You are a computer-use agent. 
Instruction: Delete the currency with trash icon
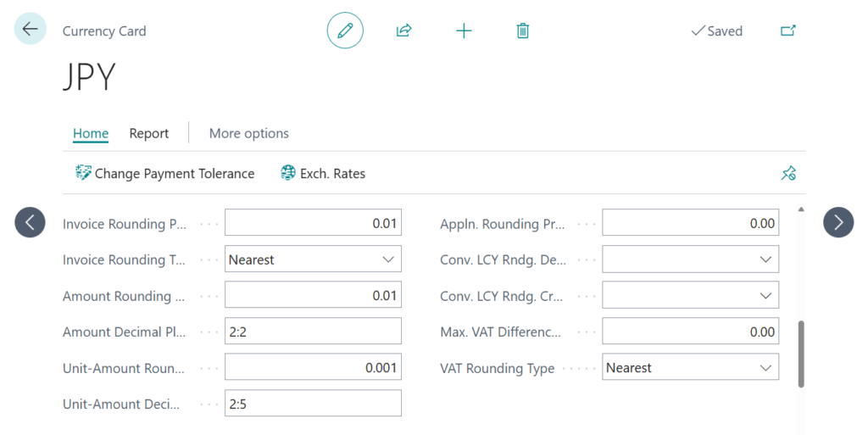point(523,31)
